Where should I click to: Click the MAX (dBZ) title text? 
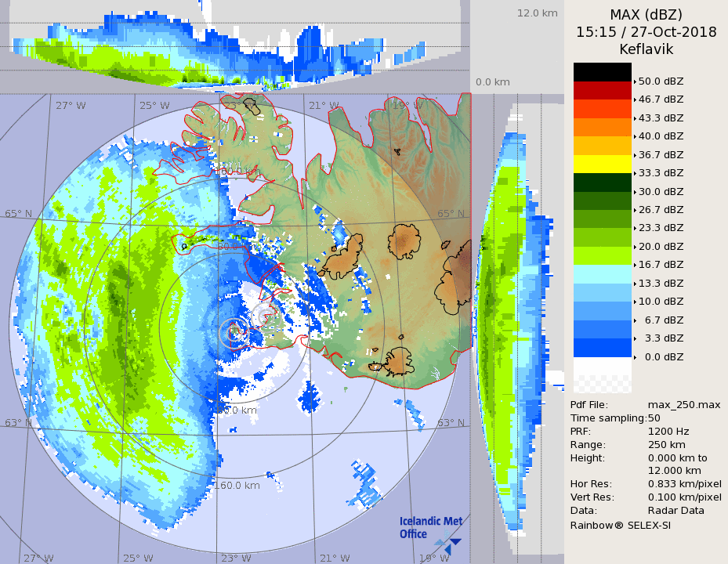pyautogui.click(x=646, y=14)
